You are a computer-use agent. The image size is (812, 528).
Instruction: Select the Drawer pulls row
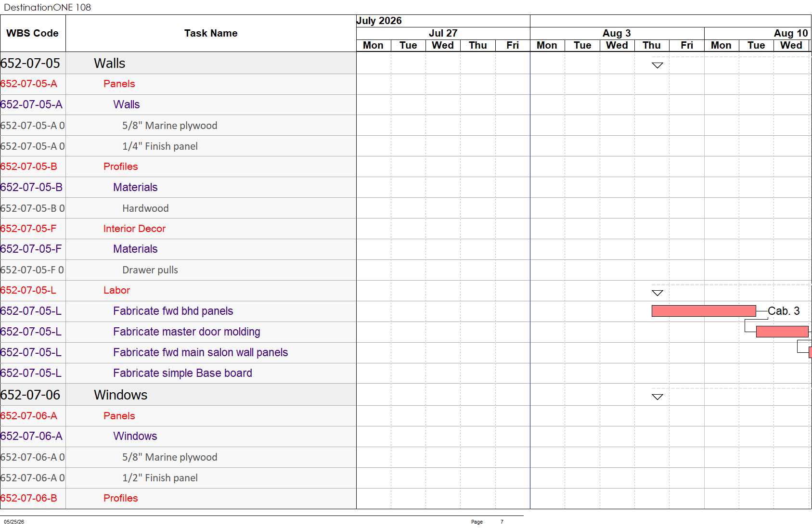click(178, 270)
